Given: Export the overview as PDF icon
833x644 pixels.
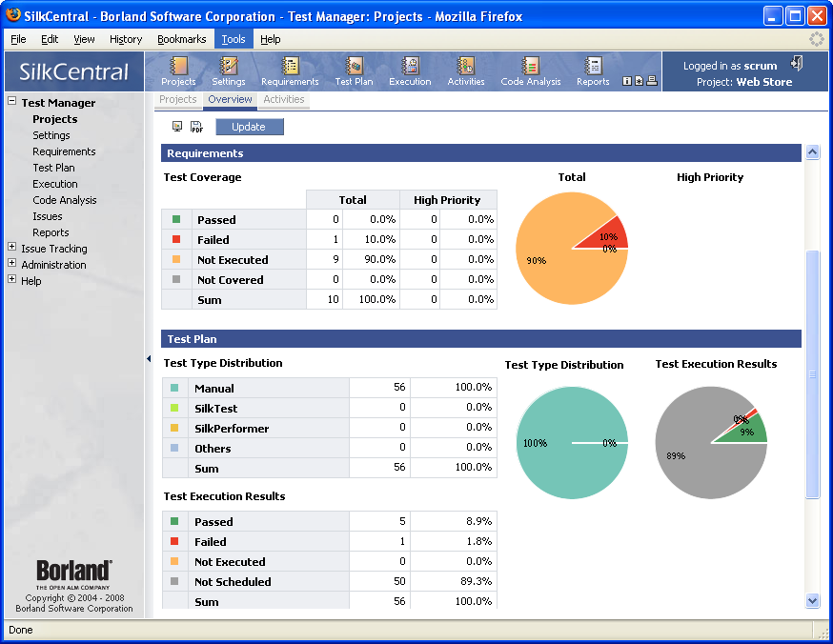Looking at the screenshot, I should click(x=196, y=127).
